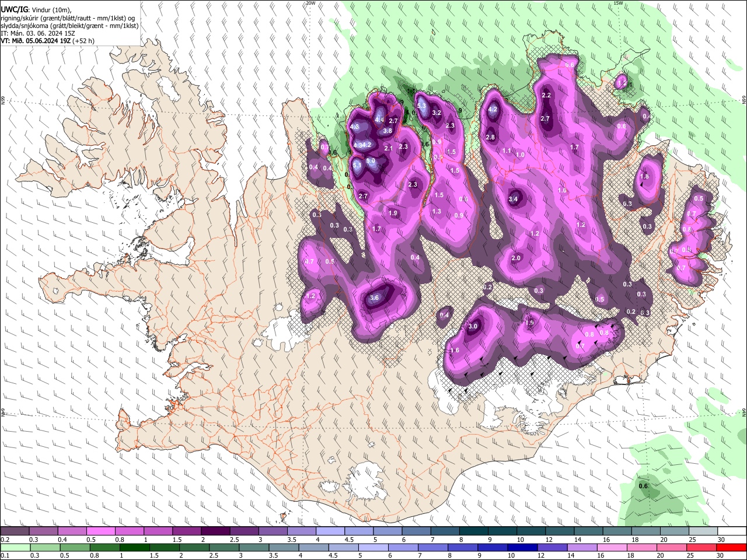Click the 1.1 snowfall value on map
Viewport: 747px width, 560px height.
pos(507,151)
